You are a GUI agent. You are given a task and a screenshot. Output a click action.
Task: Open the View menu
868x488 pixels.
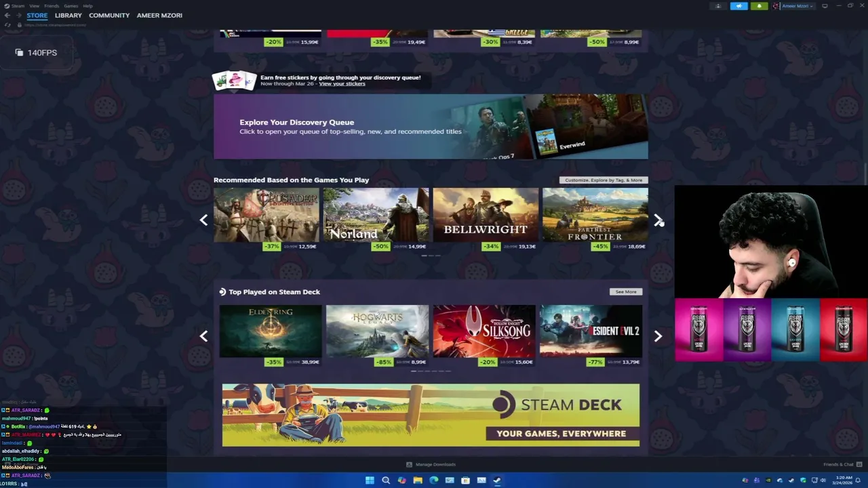pyautogui.click(x=34, y=6)
